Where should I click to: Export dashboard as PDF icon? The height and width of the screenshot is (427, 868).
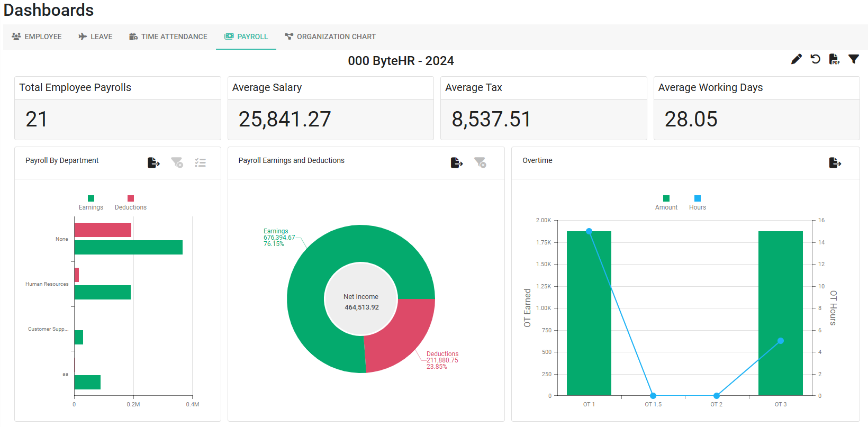pyautogui.click(x=834, y=59)
